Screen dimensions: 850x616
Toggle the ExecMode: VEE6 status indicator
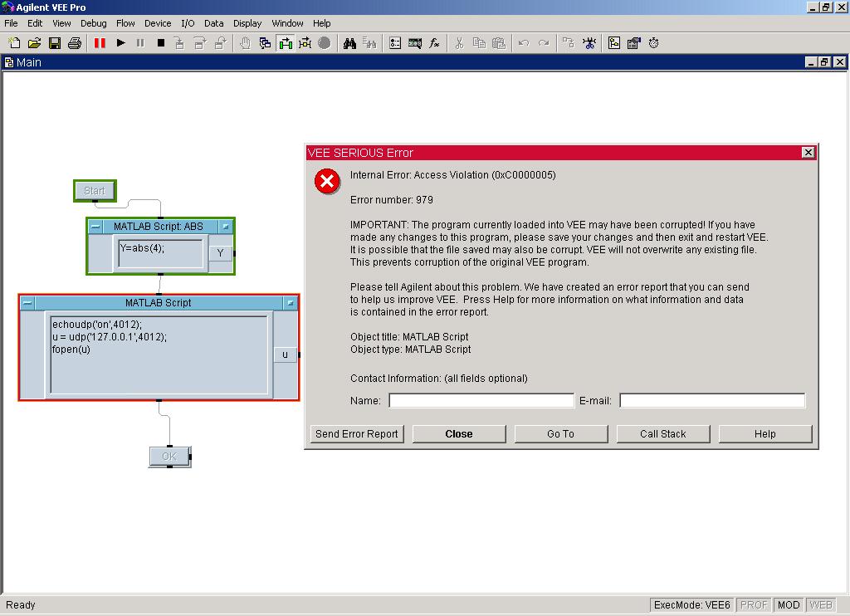(x=691, y=604)
